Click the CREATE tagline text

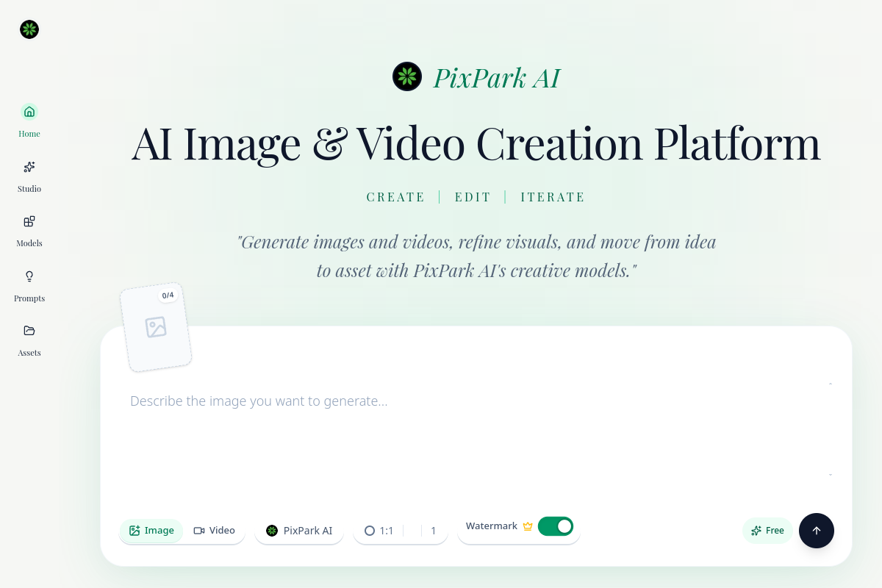pyautogui.click(x=395, y=197)
